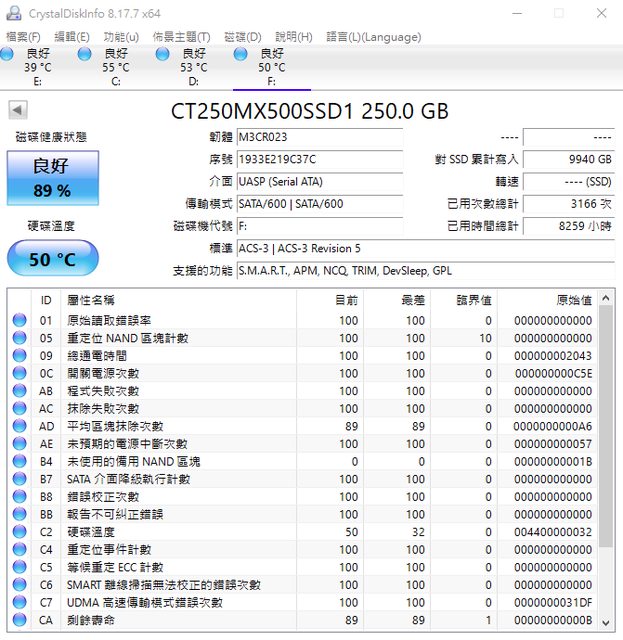Open the 功能(u) menu
Screen dimensions: 623x640
tap(121, 37)
